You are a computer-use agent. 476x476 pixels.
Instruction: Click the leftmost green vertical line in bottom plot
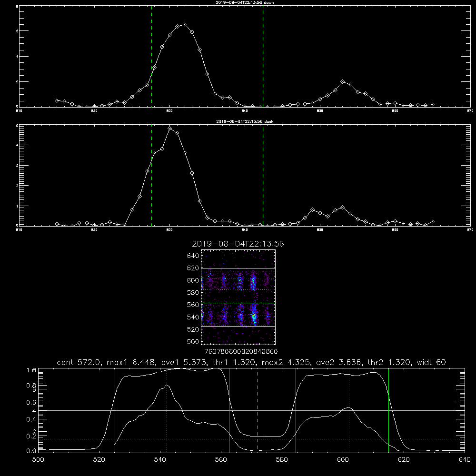click(x=115, y=410)
